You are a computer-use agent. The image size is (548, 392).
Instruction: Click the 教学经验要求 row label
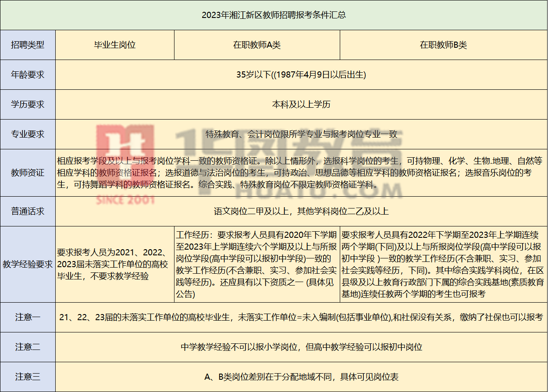coord(28,264)
